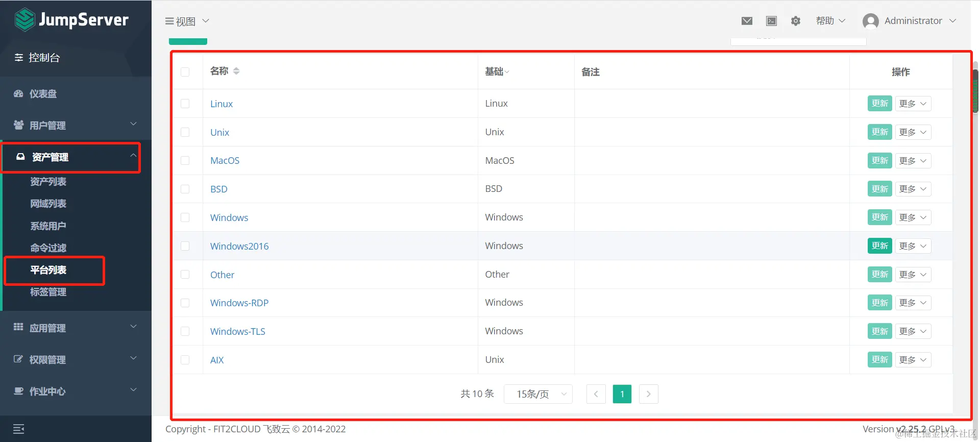Click the 控制台 switcher icon
This screenshot has width=980, height=442.
pos(19,57)
